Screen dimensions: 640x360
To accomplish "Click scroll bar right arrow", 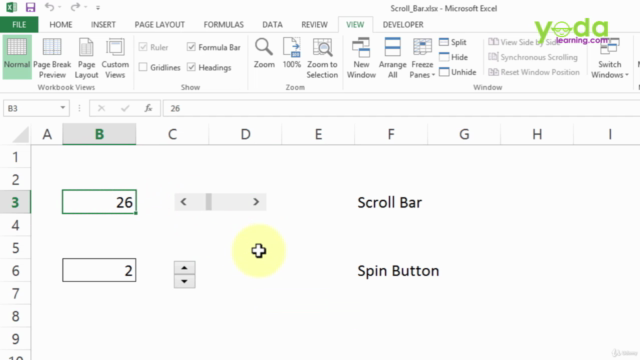I will (256, 202).
